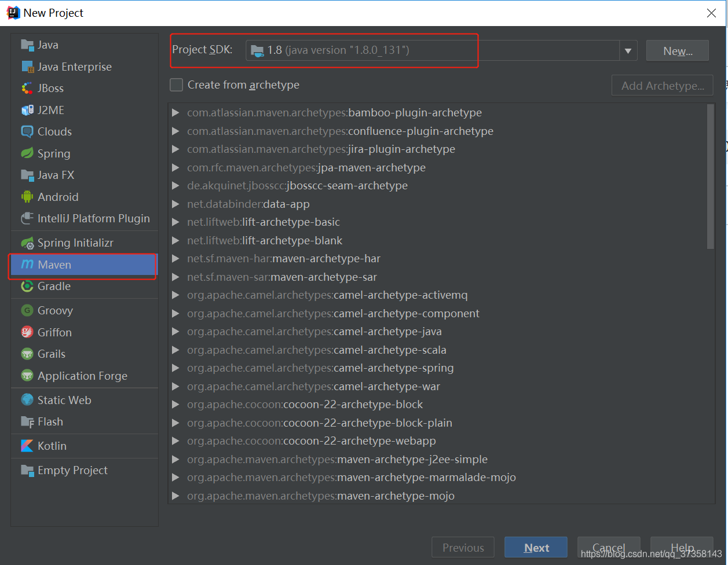Close the New Project dialog

tap(711, 13)
